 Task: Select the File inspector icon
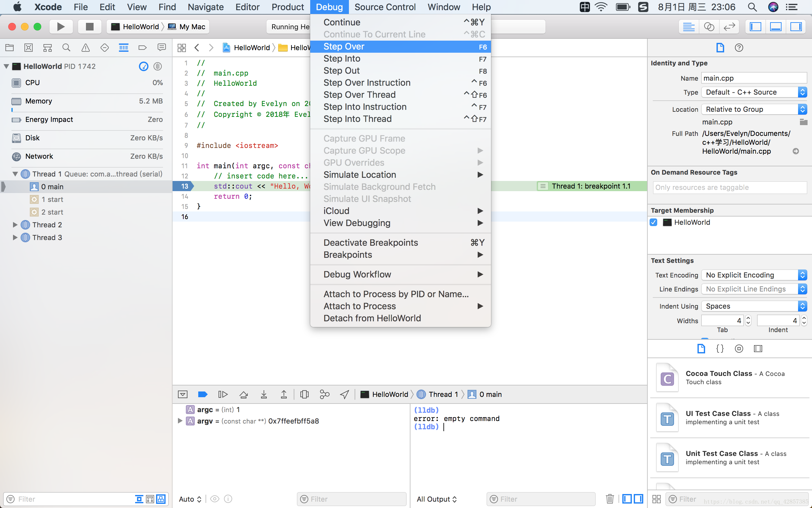[720, 48]
